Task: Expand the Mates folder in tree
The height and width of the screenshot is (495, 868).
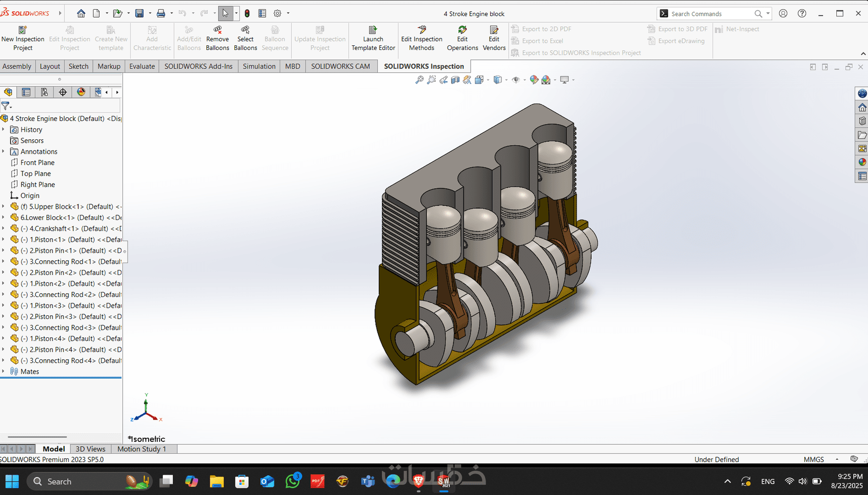Action: (4, 372)
